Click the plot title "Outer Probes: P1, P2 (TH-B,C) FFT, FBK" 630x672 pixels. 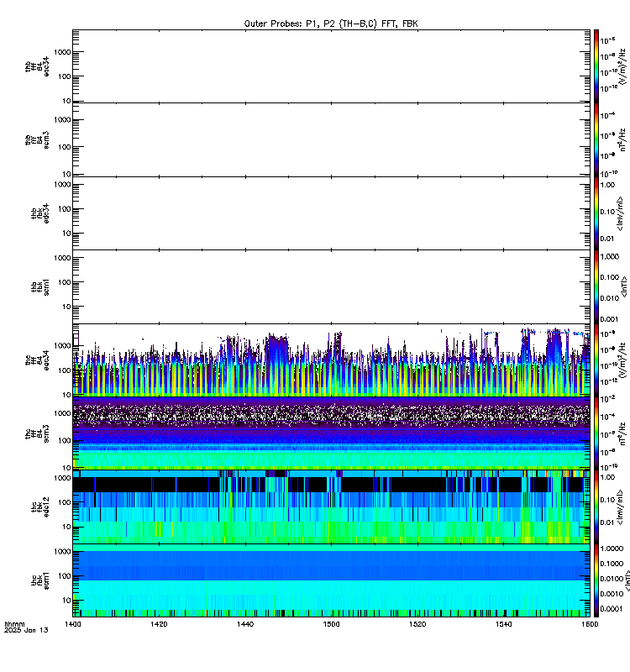[x=331, y=24]
